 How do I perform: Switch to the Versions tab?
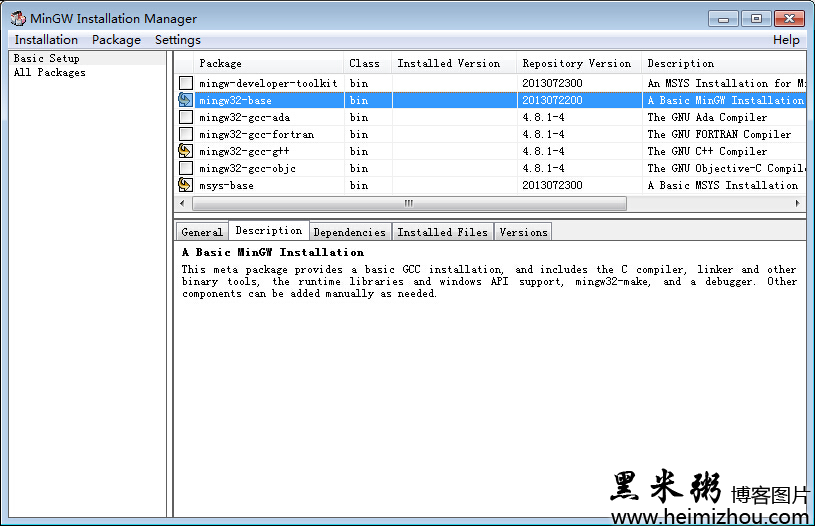(x=523, y=232)
